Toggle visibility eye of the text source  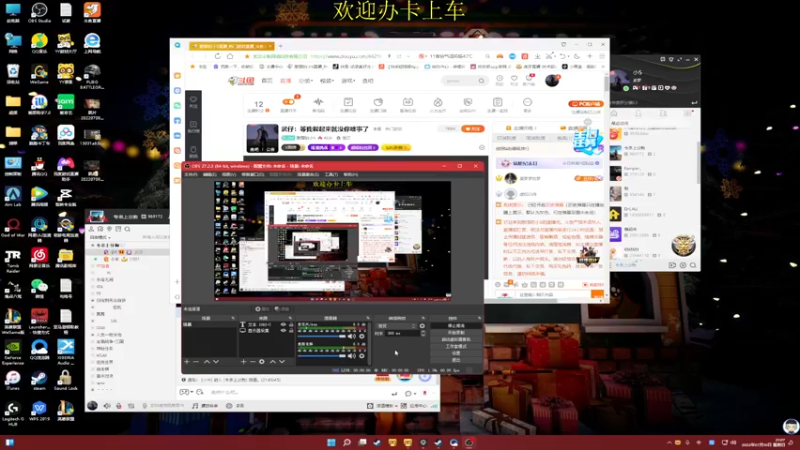283,324
